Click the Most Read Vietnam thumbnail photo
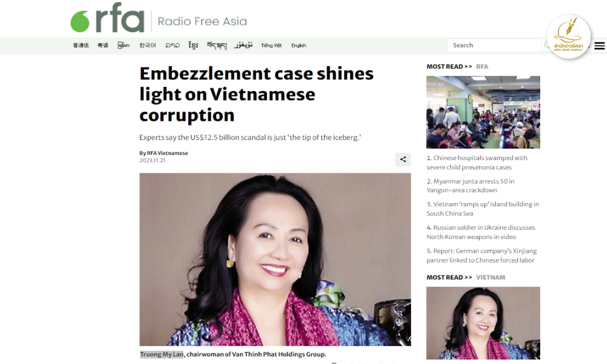The image size is (607, 364). [483, 323]
